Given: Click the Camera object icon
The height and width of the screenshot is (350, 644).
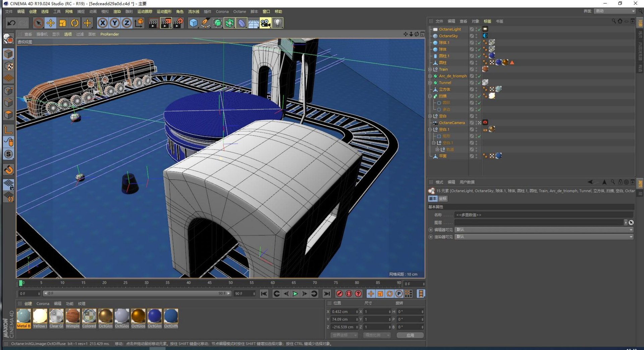Looking at the screenshot, I should [x=265, y=23].
